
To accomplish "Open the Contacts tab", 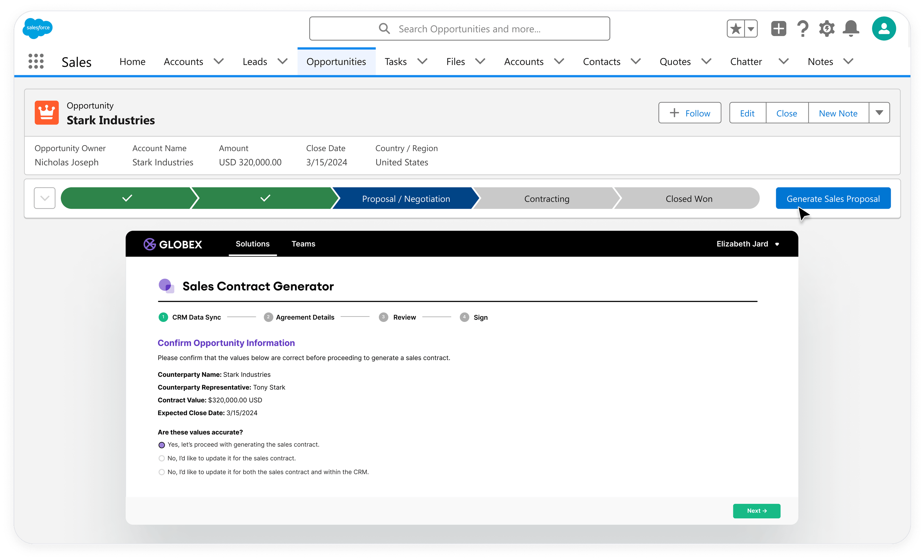I will click(601, 61).
